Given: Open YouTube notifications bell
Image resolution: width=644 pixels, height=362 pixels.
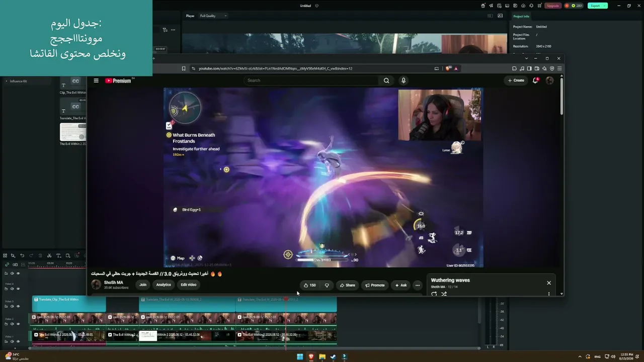Looking at the screenshot, I should 535,80.
